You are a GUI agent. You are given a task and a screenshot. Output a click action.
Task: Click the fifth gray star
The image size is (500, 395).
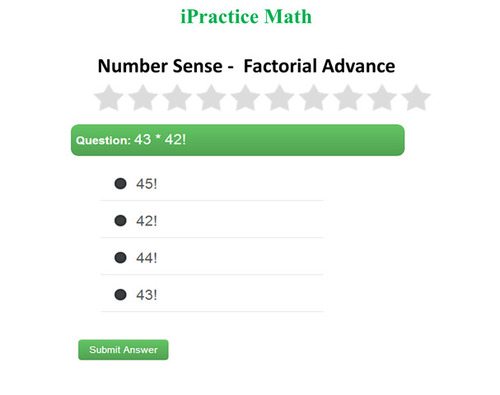245,98
